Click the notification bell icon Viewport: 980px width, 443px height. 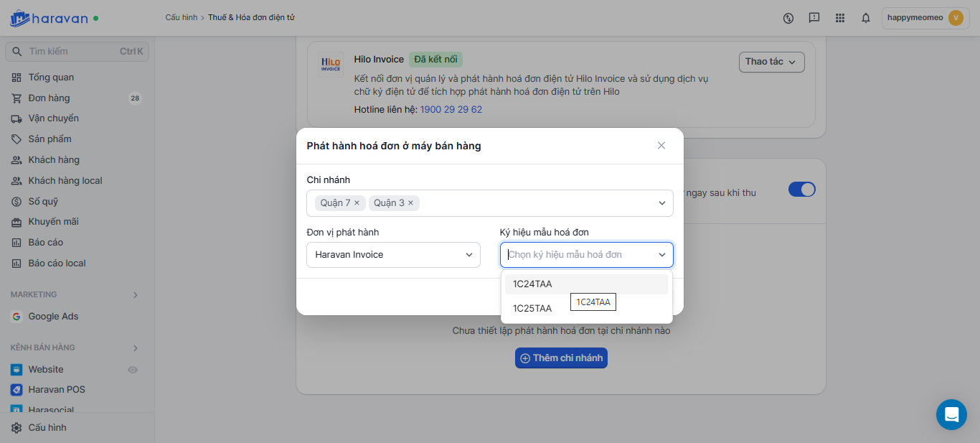866,18
